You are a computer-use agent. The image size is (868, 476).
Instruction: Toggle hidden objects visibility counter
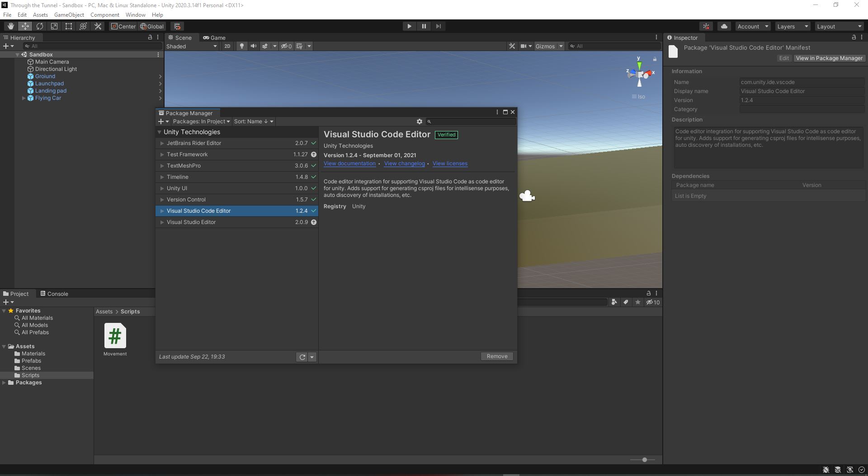286,46
